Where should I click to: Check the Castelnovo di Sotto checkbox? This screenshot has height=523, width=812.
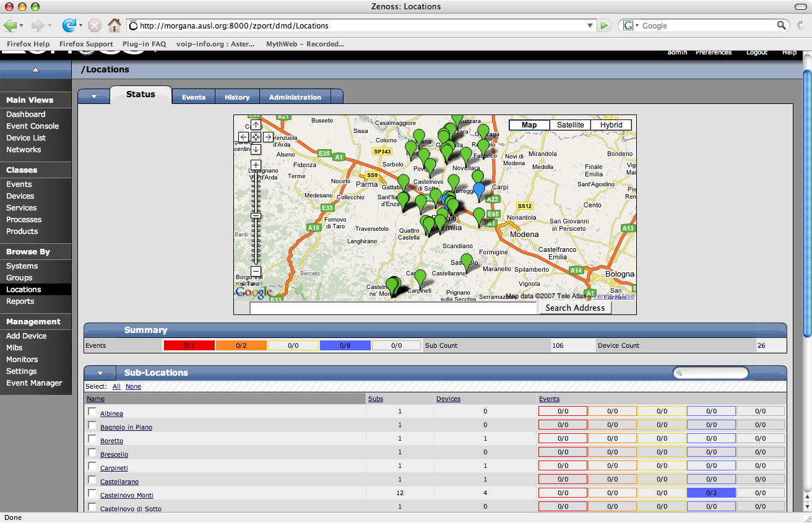[92, 507]
